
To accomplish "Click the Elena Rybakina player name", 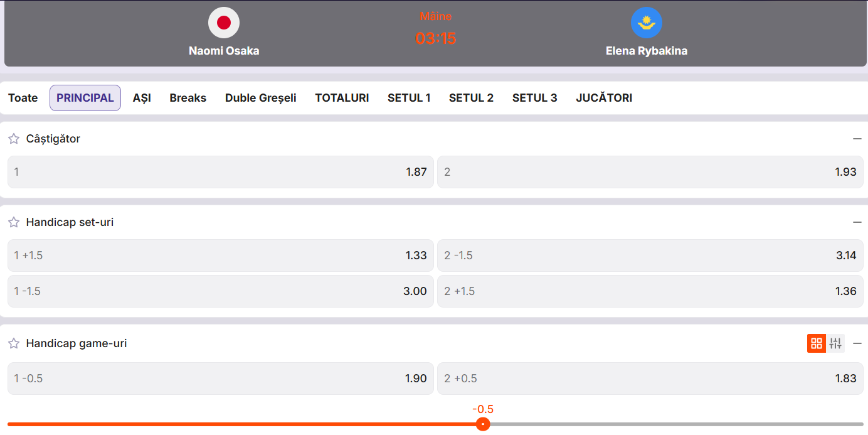I will pos(647,51).
